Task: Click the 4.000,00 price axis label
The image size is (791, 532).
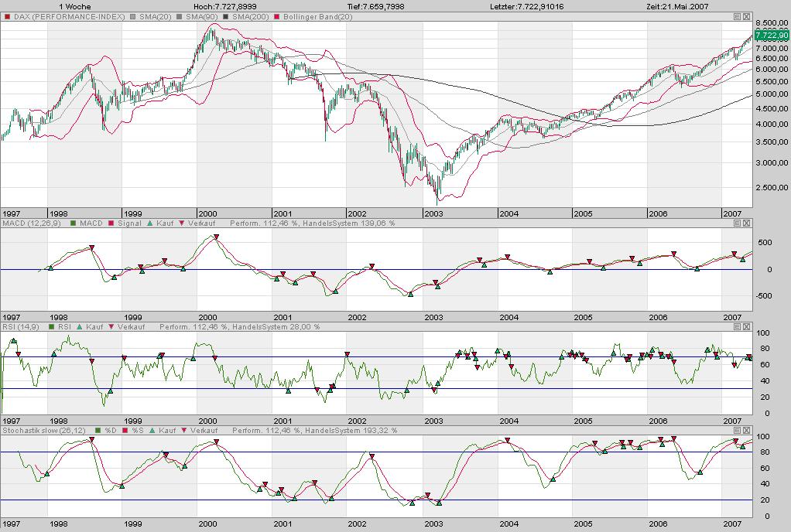Action: (x=772, y=124)
